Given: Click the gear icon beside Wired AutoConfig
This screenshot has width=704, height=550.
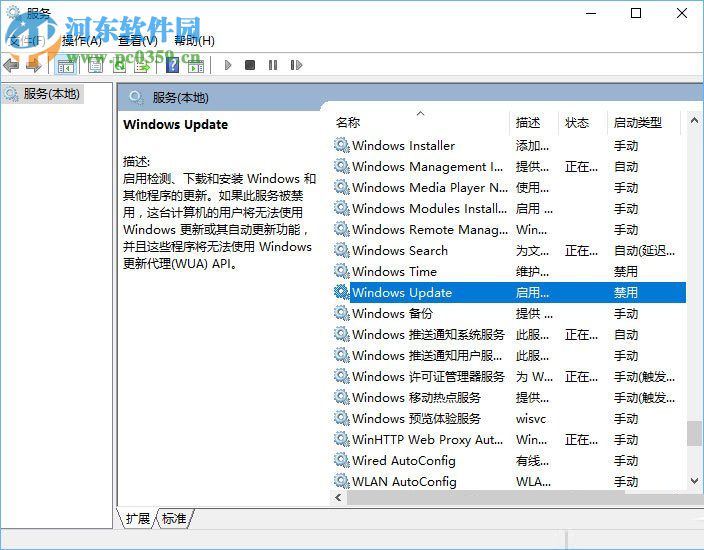Looking at the screenshot, I should [342, 460].
